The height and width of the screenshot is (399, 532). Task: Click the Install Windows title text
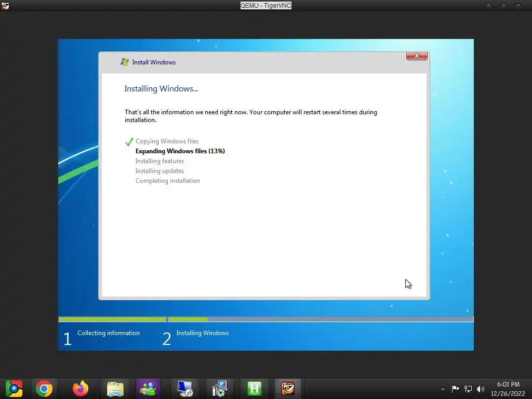click(154, 62)
